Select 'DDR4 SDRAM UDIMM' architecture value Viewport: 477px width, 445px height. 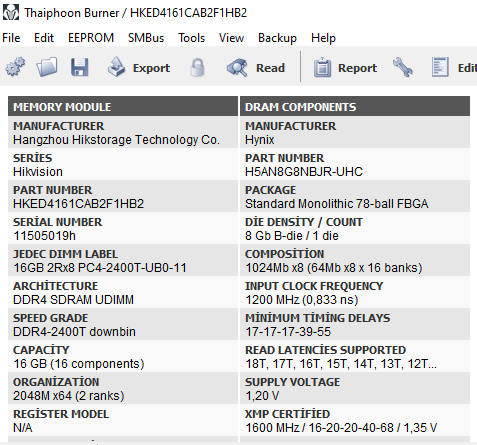(73, 300)
